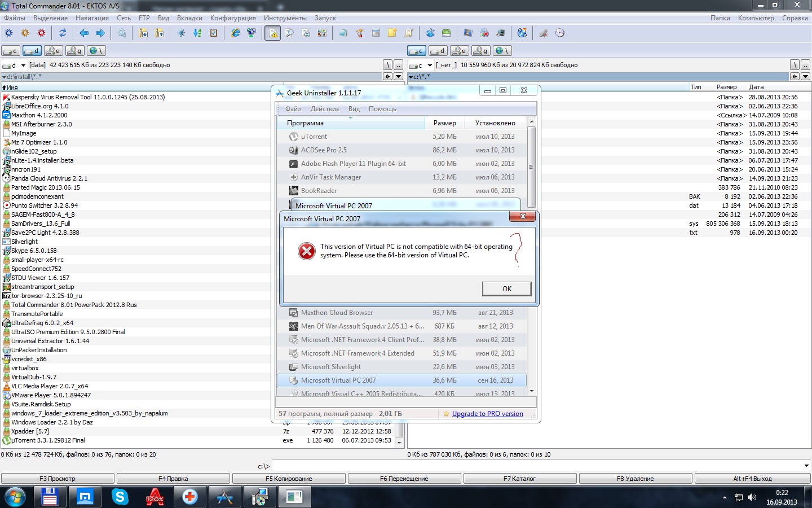Open the Конфигурация menu

pos(232,18)
